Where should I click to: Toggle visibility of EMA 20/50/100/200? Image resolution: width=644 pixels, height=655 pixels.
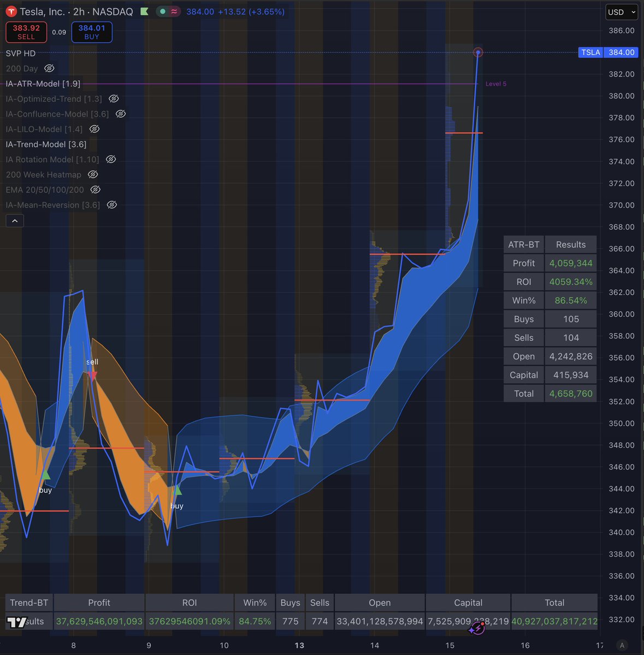click(96, 190)
